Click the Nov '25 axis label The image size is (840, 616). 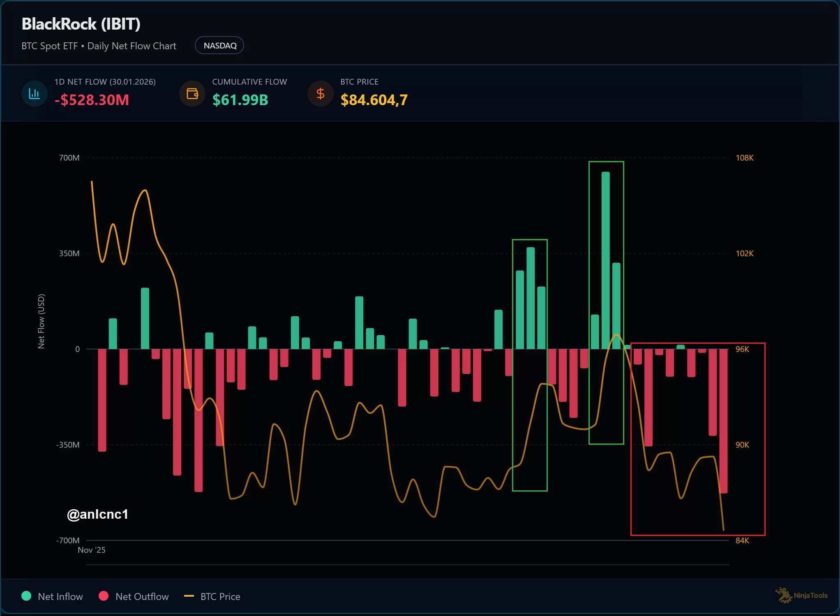pos(92,550)
